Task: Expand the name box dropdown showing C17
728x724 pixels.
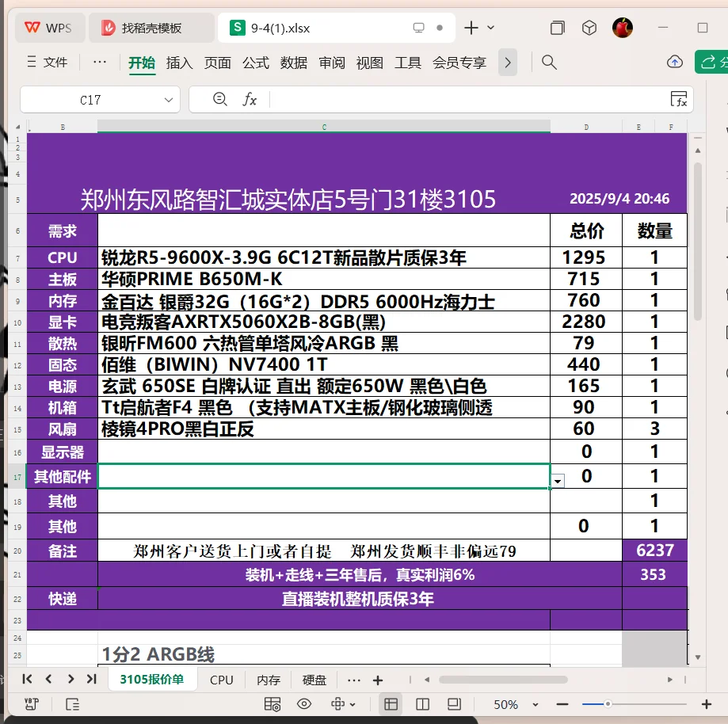Action: coord(169,100)
